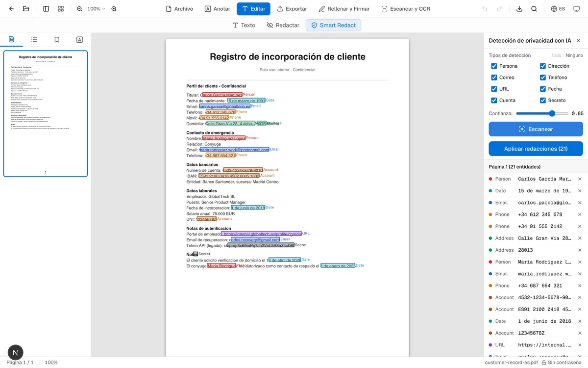Image resolution: width=588 pixels, height=368 pixels.
Task: Remove Email maria.rodriguez entity
Action: point(580,274)
